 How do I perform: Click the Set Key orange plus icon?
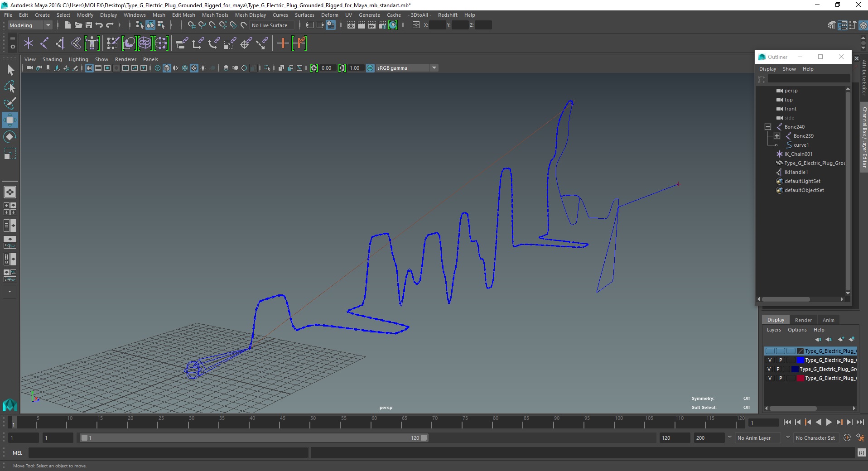click(283, 43)
